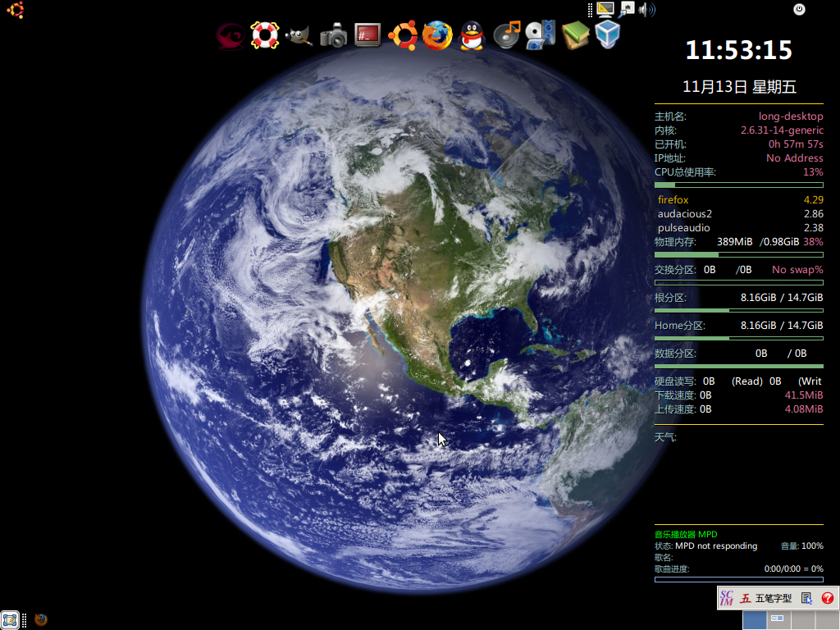Launch VirtualBox from the dock

point(608,34)
